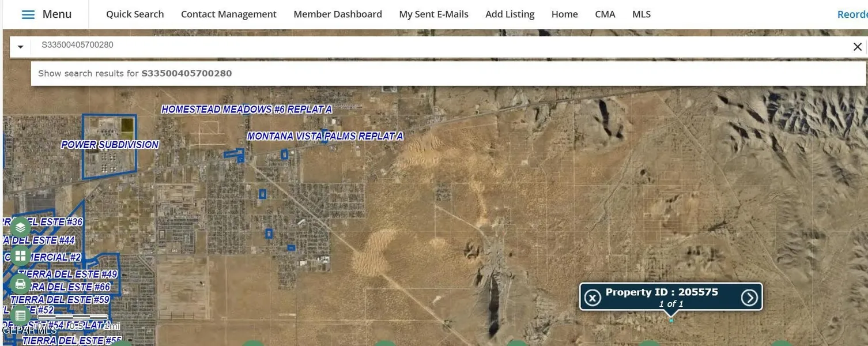The height and width of the screenshot is (346, 868).
Task: Navigate to Home
Action: coord(564,14)
